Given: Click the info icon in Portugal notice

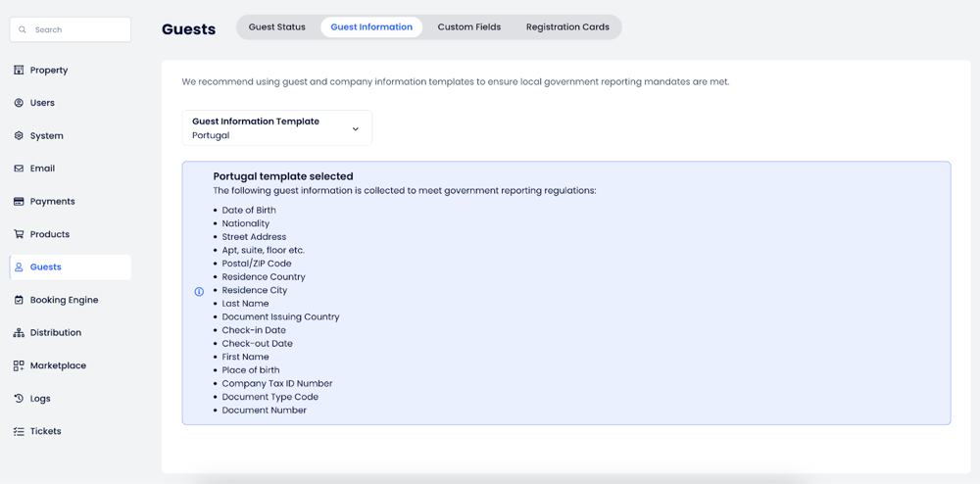Looking at the screenshot, I should click(199, 292).
